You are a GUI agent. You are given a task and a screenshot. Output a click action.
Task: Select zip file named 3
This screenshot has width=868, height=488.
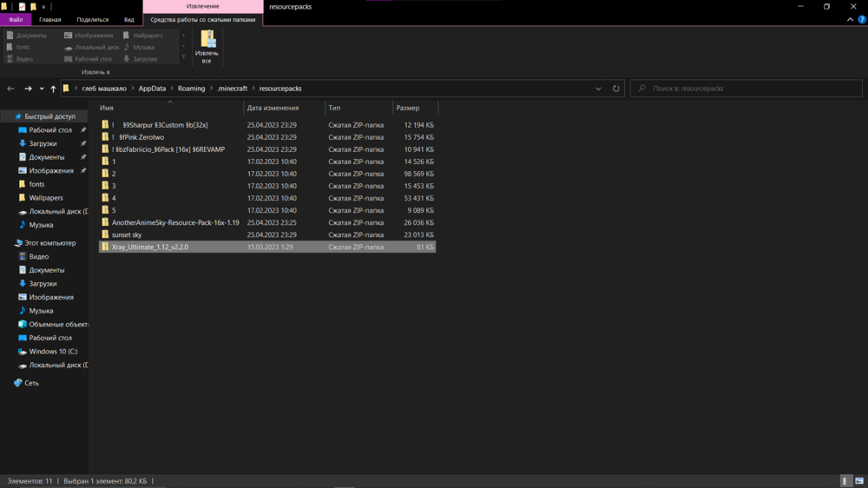(266, 186)
